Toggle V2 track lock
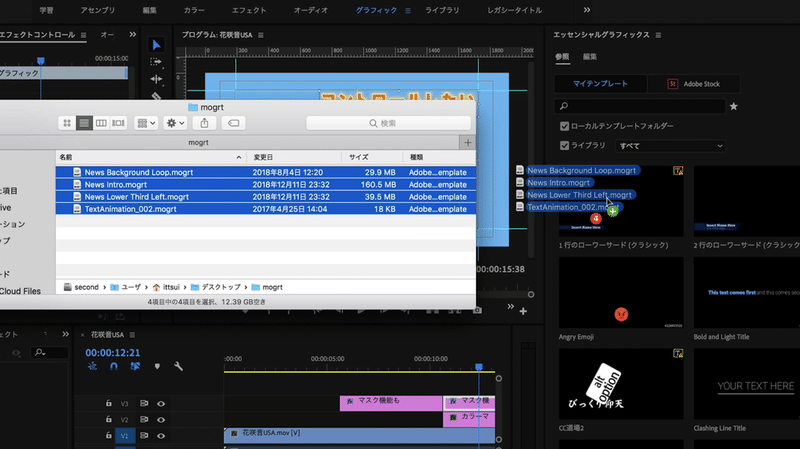This screenshot has width=800, height=449. click(x=109, y=419)
